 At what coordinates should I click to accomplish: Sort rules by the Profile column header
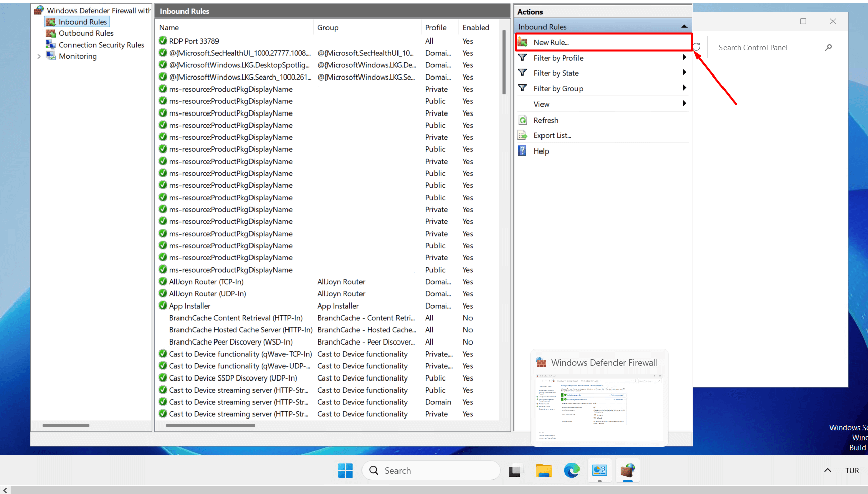[x=436, y=28]
